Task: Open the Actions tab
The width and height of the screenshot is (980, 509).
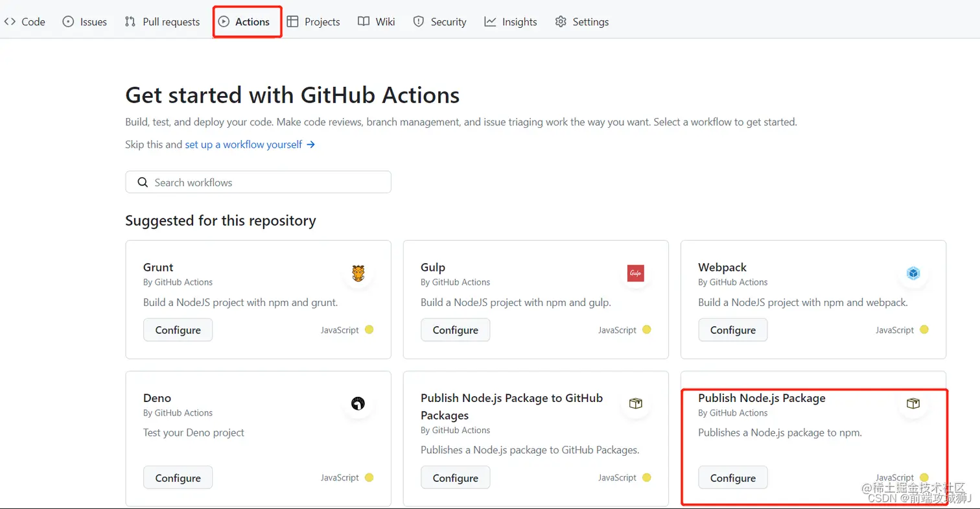Action: pos(244,22)
